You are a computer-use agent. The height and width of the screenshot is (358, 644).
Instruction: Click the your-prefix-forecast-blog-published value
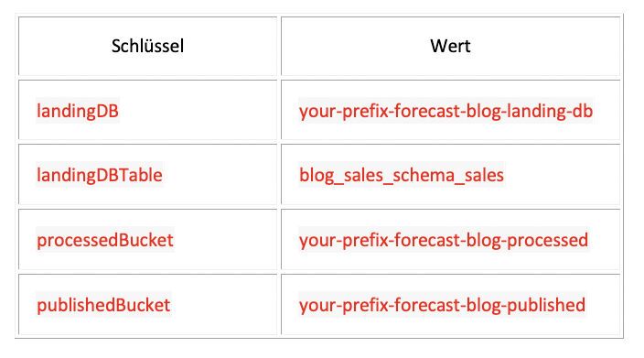pos(442,305)
